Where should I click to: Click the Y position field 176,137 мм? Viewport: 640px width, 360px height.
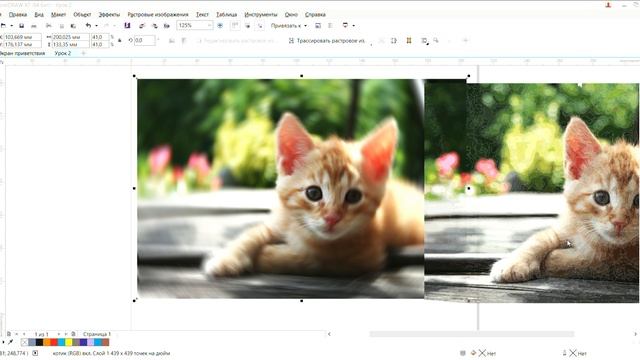[x=22, y=44]
